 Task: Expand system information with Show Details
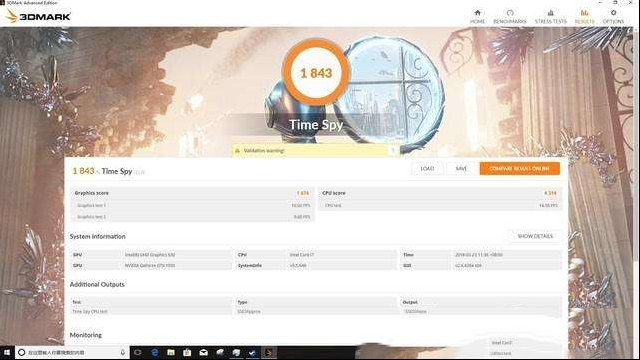tap(535, 236)
